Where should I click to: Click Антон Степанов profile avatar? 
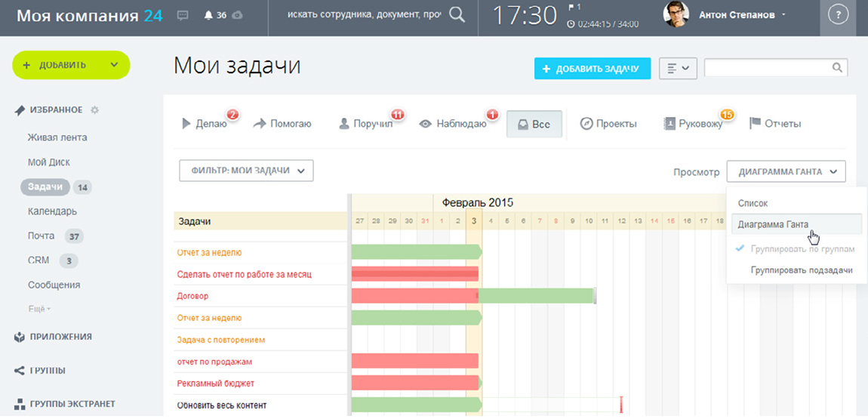pos(676,14)
